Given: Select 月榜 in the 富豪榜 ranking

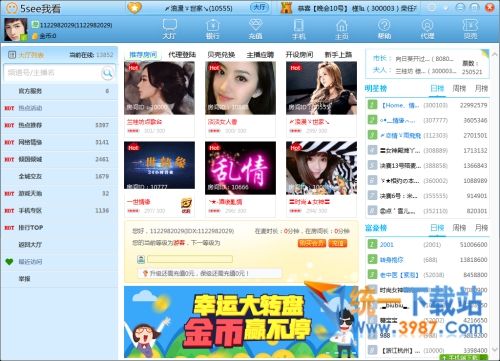Looking at the screenshot, I should (x=481, y=228).
